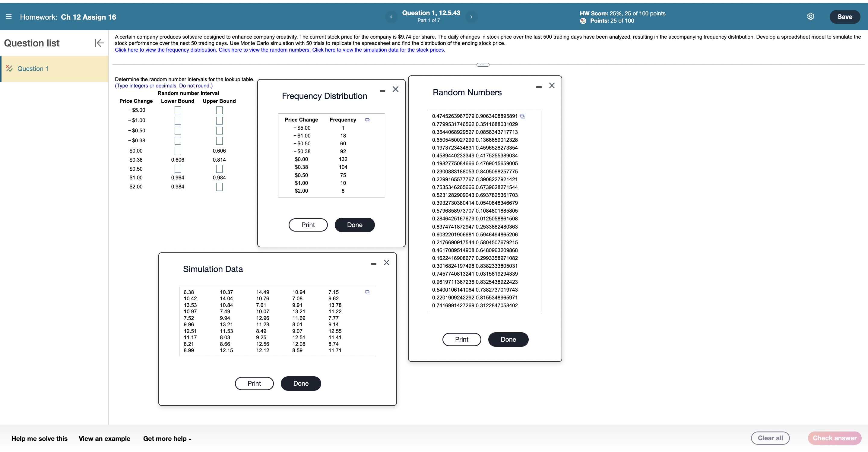Copy Frequency Distribution table via popup icon
Viewport: 868px width, 452px height.
pos(368,120)
